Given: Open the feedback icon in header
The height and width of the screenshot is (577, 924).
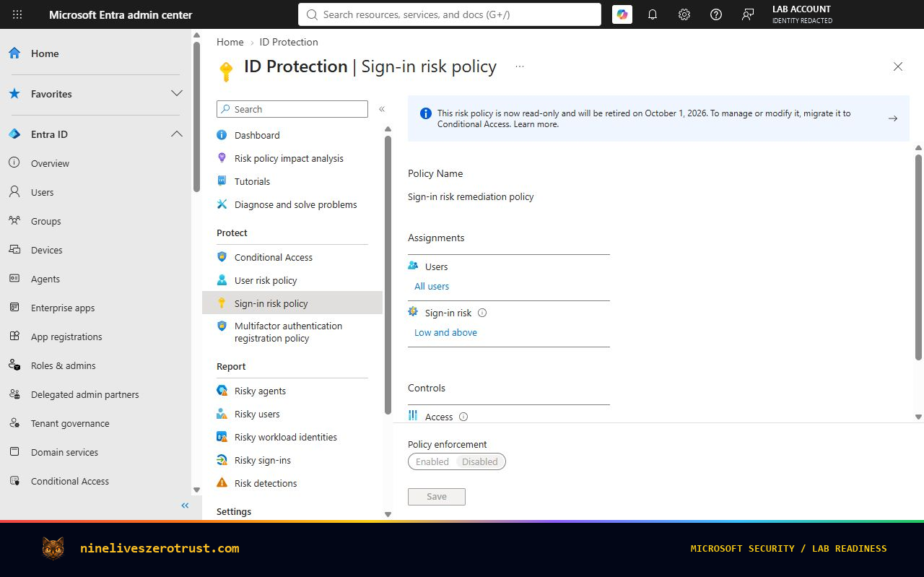Looking at the screenshot, I should (748, 14).
